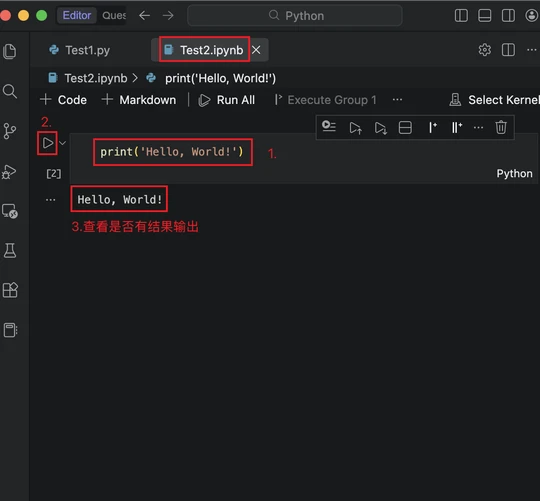Open editor more actions ellipsis top right
540x501 pixels.
531,50
